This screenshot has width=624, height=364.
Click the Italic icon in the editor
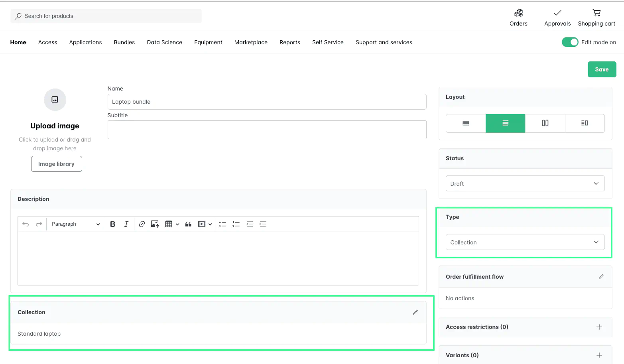coord(126,224)
